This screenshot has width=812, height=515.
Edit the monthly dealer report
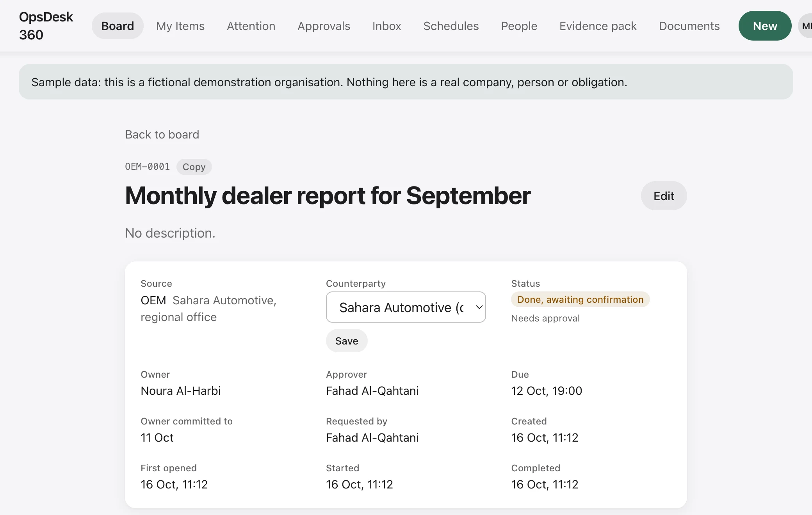click(664, 195)
